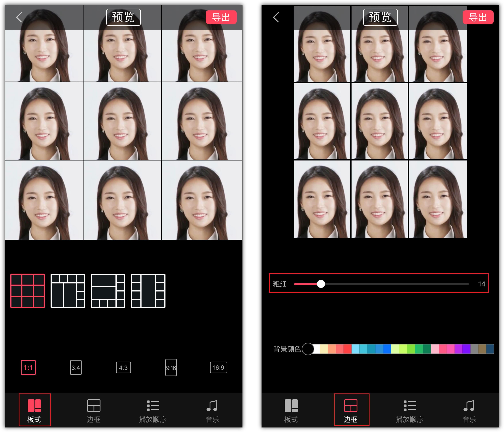Tap the center photo in left grid

[122, 121]
